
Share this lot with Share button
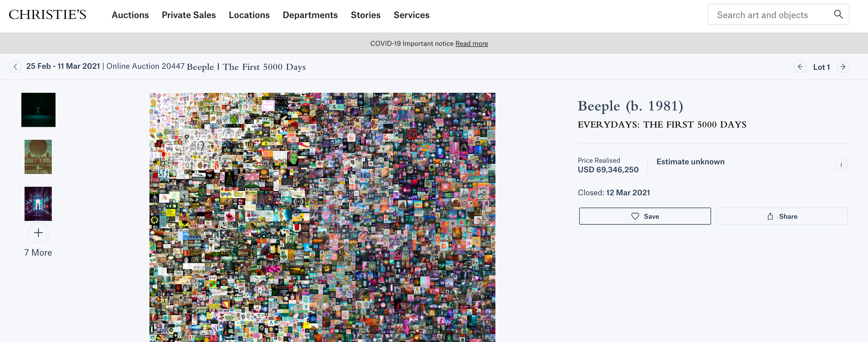(782, 216)
